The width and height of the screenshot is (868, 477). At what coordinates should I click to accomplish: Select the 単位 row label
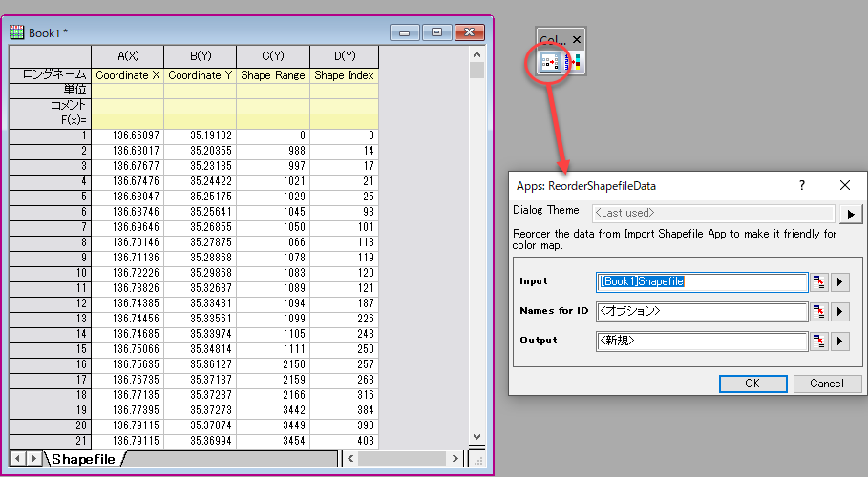click(x=51, y=91)
